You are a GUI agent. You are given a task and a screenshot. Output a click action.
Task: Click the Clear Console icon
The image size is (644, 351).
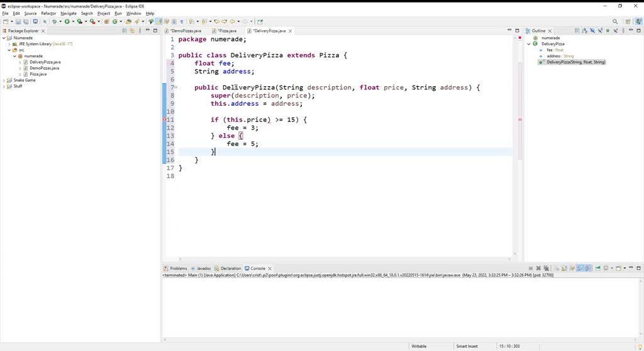pyautogui.click(x=556, y=268)
